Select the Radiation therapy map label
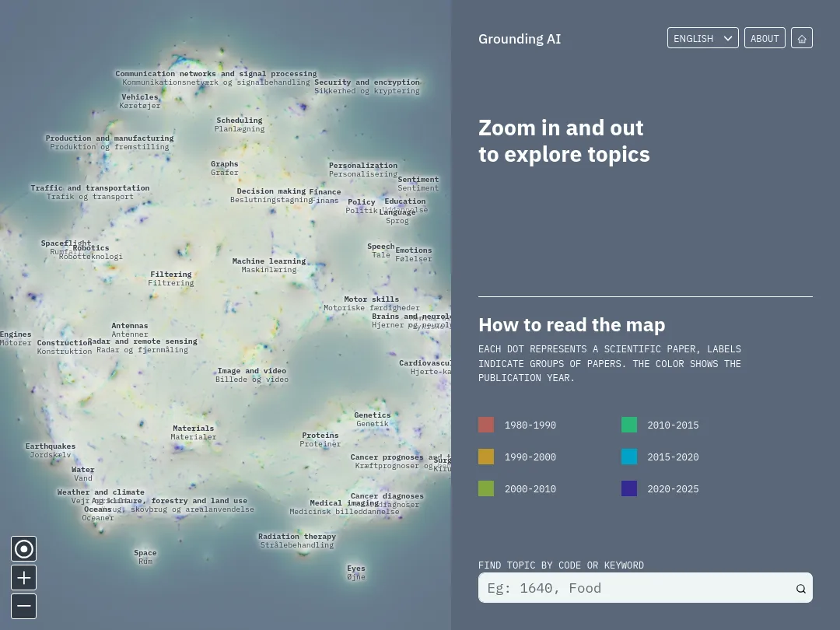The image size is (840, 630). click(x=297, y=537)
